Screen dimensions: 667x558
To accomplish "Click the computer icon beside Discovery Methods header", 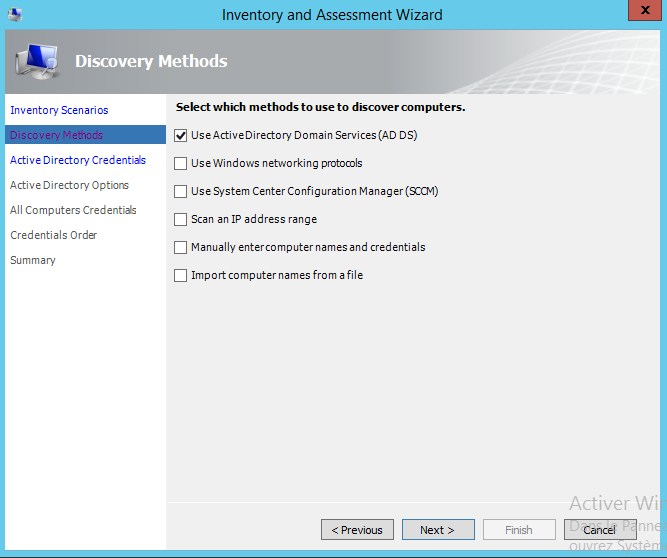I will pos(36,62).
